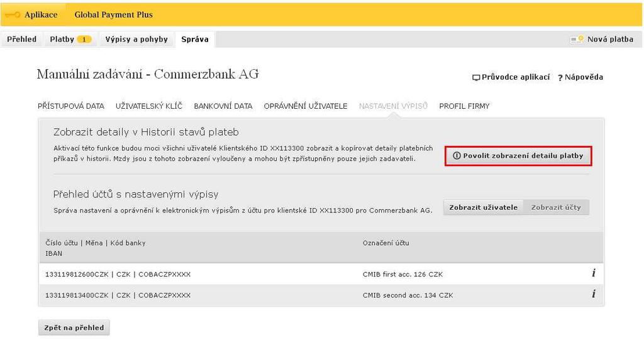
Task: Open UŽIVATELSKÝ KLÍČ section
Action: [149, 106]
